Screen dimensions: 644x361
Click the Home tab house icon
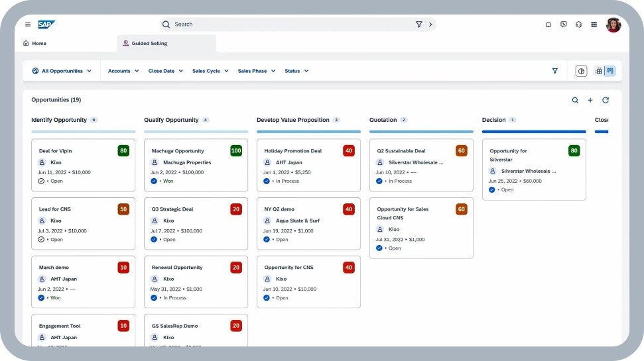[26, 43]
